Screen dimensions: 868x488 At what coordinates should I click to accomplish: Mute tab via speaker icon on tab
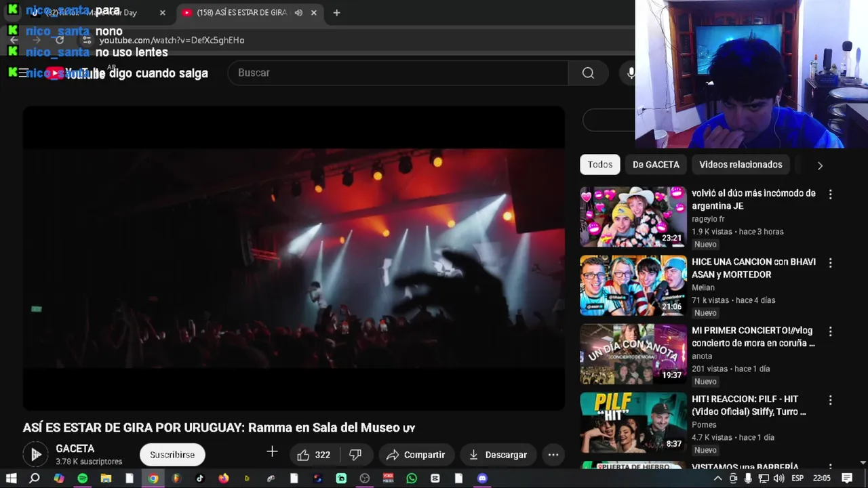(298, 12)
